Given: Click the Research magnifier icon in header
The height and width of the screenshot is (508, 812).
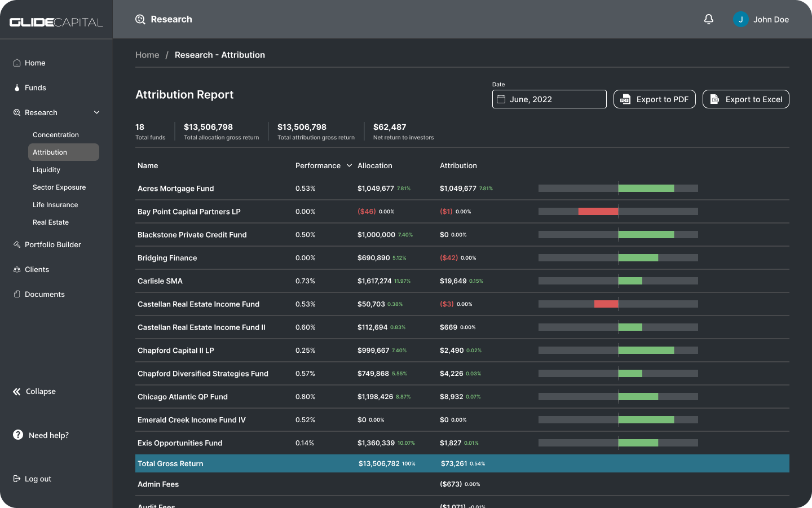Looking at the screenshot, I should (140, 19).
